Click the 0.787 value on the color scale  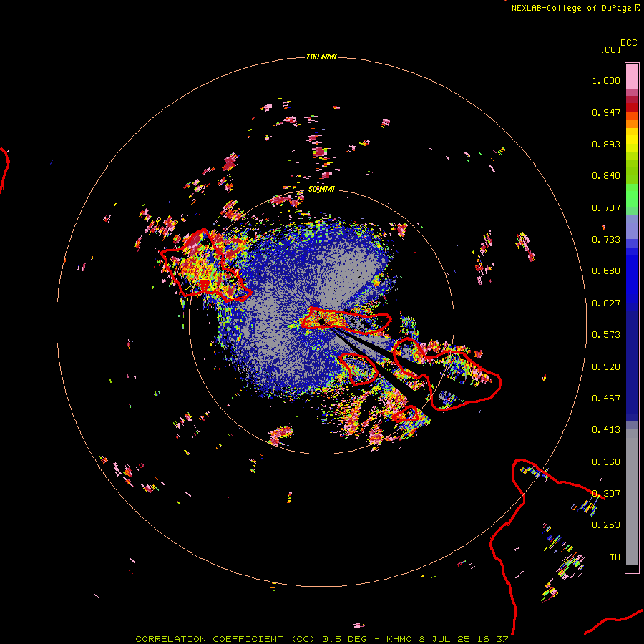(x=606, y=208)
